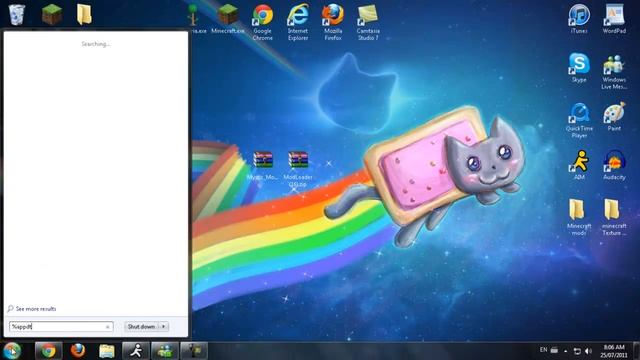
Task: Open Windows Explorer from taskbar
Action: [x=107, y=351]
